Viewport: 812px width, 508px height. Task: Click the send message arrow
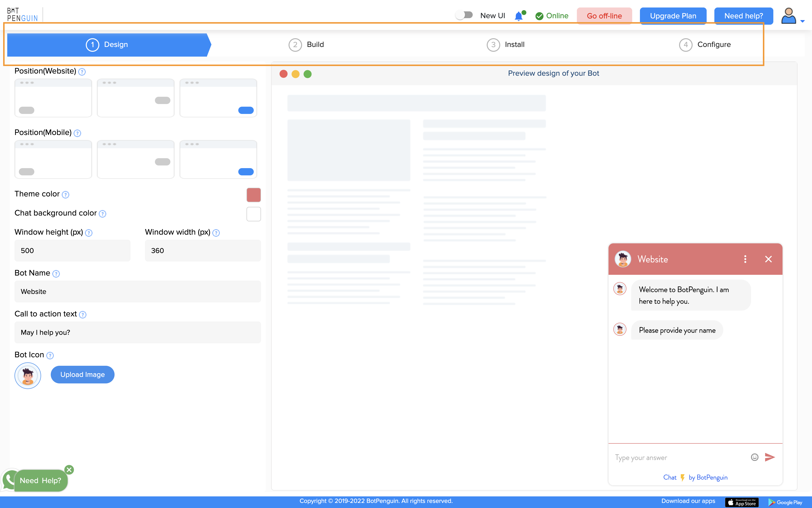770,457
